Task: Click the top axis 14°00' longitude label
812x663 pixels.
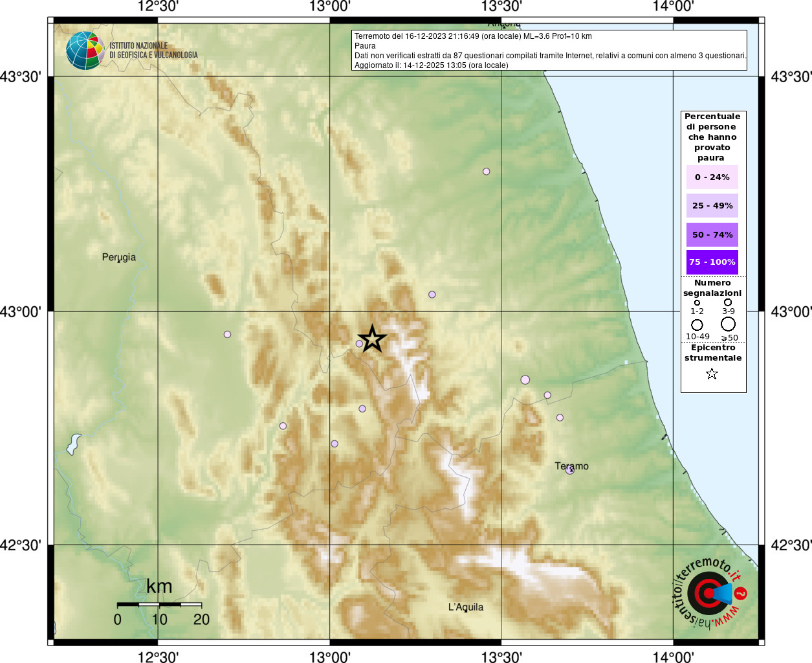Action: coord(674,6)
